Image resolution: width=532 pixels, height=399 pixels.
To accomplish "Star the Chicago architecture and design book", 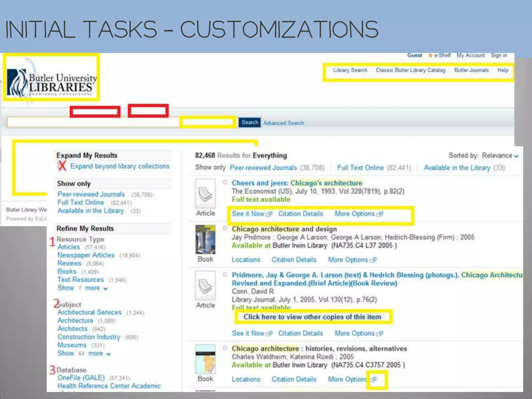I will 225,228.
